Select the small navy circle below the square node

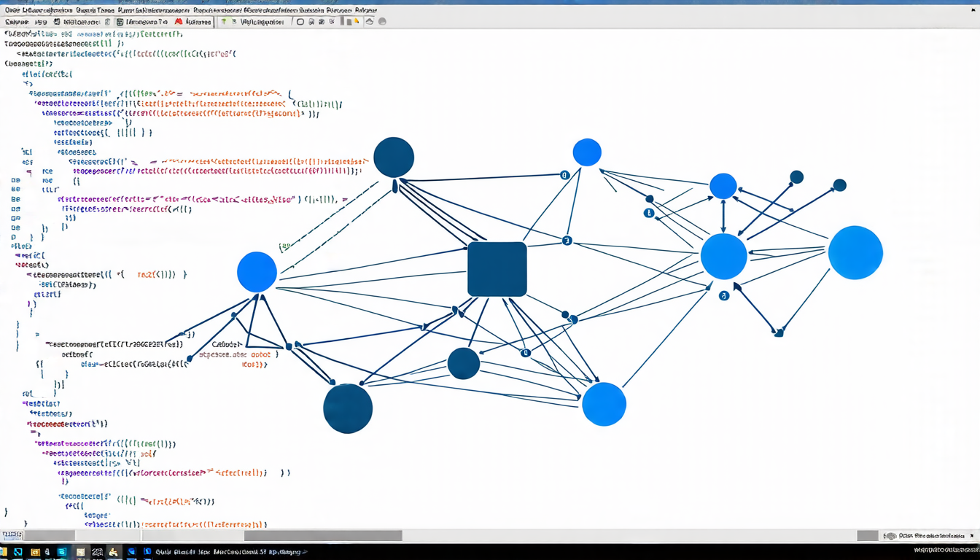tap(464, 363)
